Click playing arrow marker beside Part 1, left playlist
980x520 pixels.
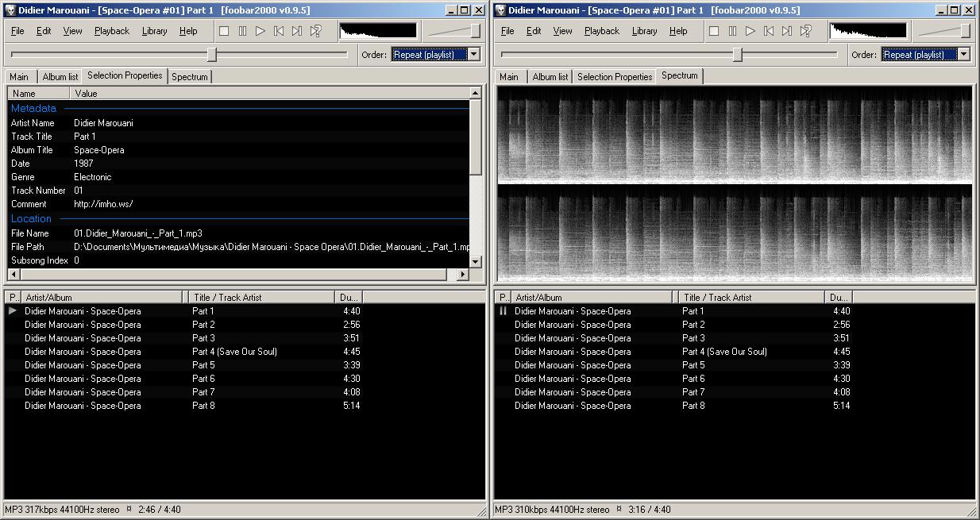pos(12,311)
